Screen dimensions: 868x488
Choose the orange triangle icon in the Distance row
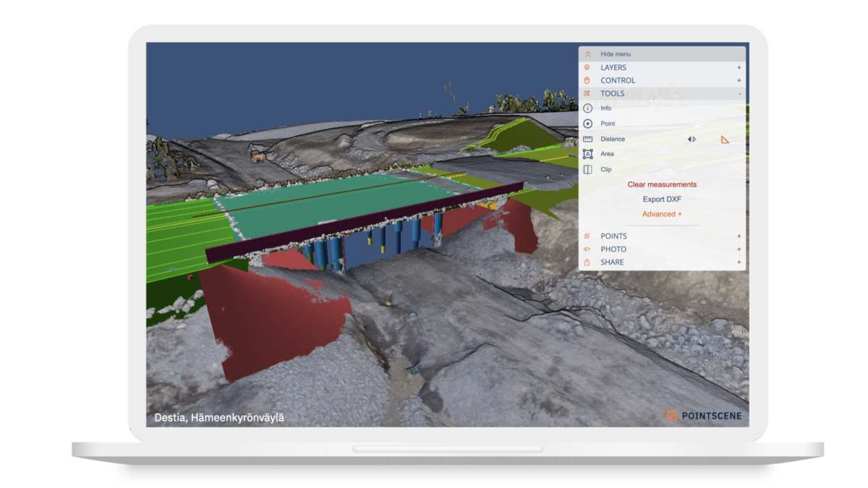click(x=725, y=139)
